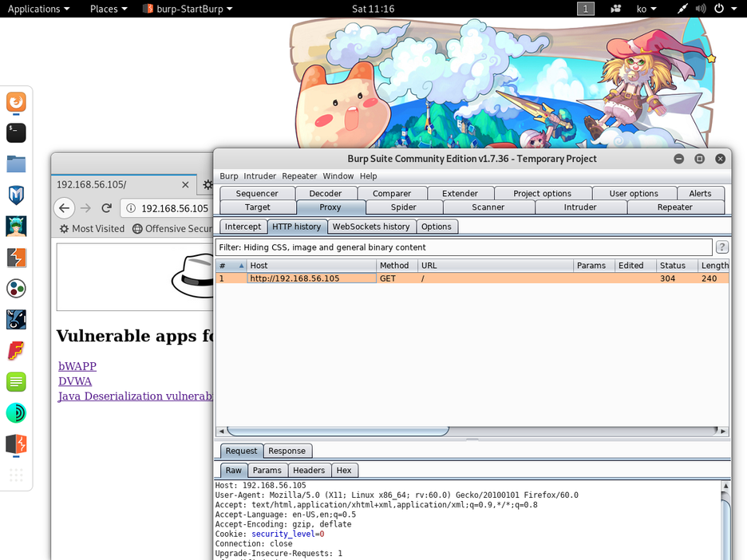Screen dimensions: 747x560
Task: Switch to Sequencer tab
Action: point(257,193)
